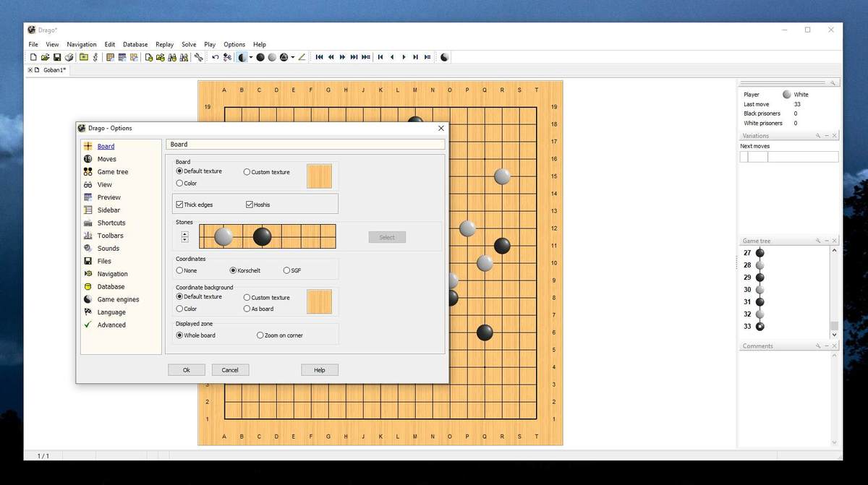Open the Solve menu
Viewport: 868px width, 485px height.
pyautogui.click(x=189, y=44)
